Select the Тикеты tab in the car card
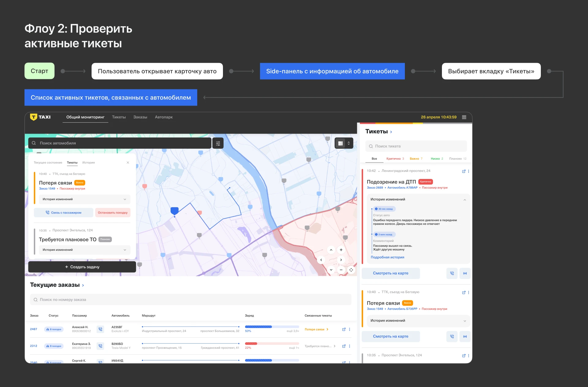Image resolution: width=588 pixels, height=387 pixels. (72, 162)
